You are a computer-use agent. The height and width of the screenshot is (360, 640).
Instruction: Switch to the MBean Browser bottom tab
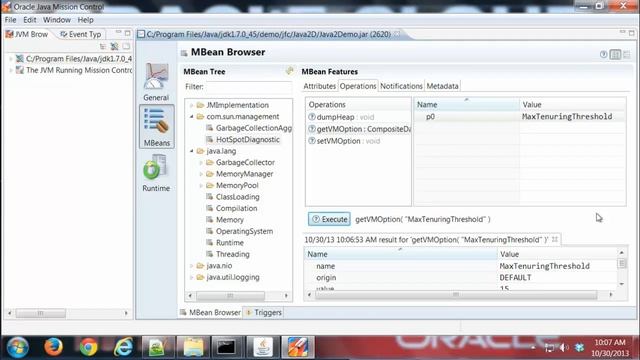(210, 313)
